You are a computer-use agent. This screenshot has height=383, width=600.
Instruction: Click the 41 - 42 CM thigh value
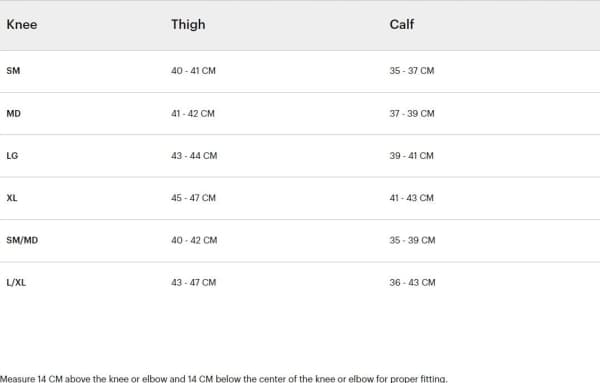[193, 114]
